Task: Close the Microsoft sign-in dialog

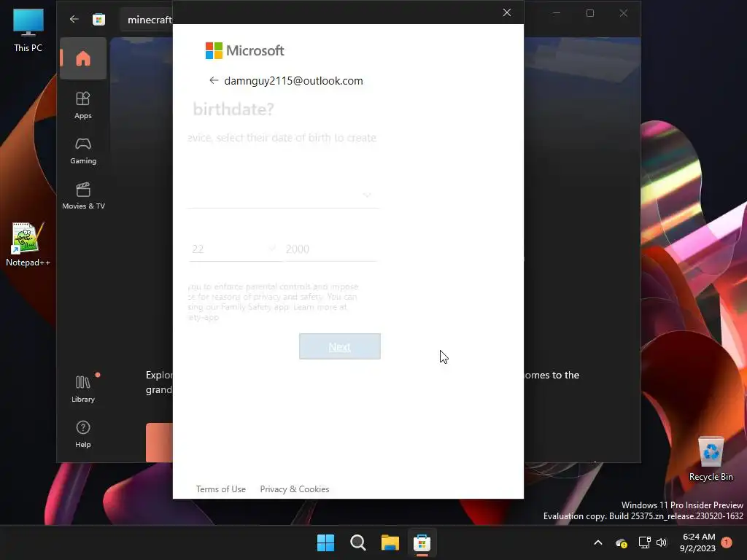Action: click(x=507, y=12)
